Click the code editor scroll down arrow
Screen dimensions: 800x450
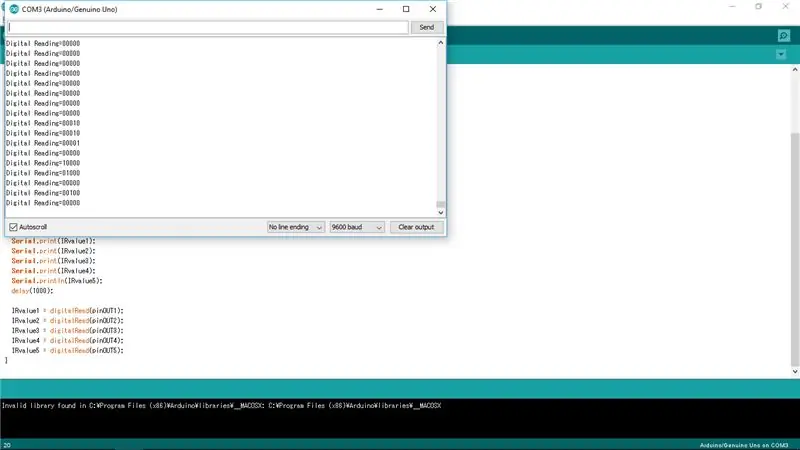tap(795, 371)
